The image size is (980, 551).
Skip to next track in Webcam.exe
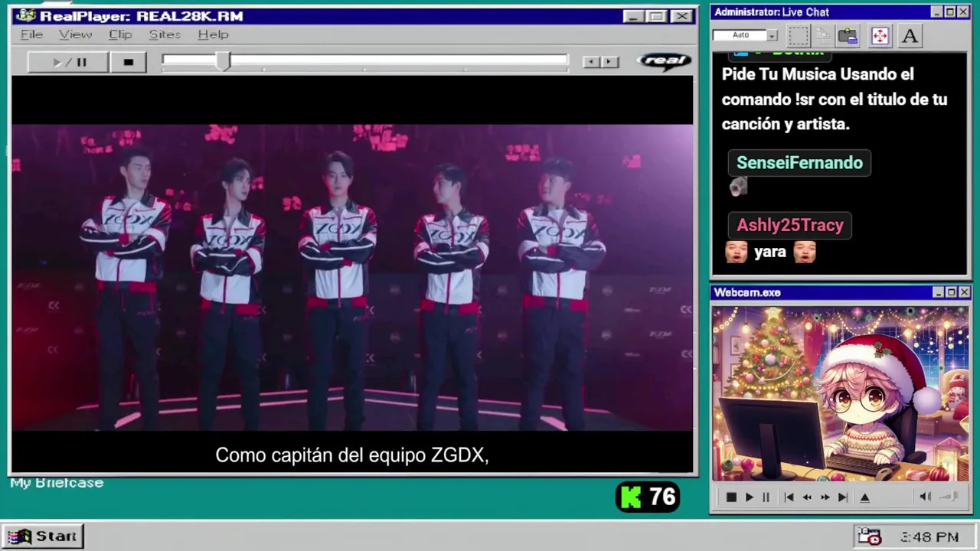click(842, 497)
